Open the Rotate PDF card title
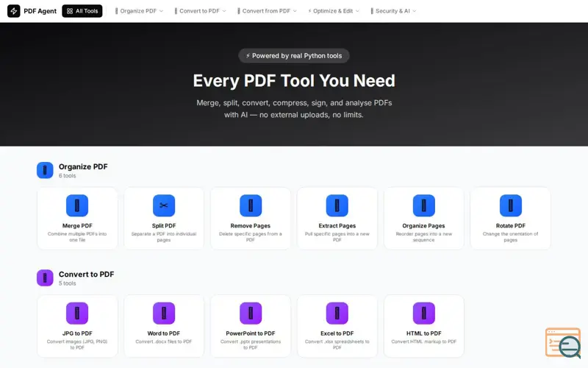Image resolution: width=588 pixels, height=368 pixels. click(x=510, y=226)
